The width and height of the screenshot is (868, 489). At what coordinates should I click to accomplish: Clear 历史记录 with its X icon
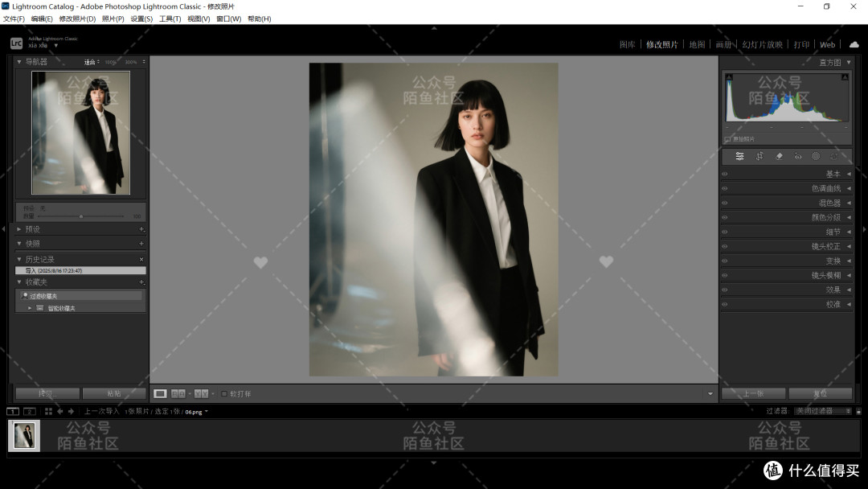[141, 259]
